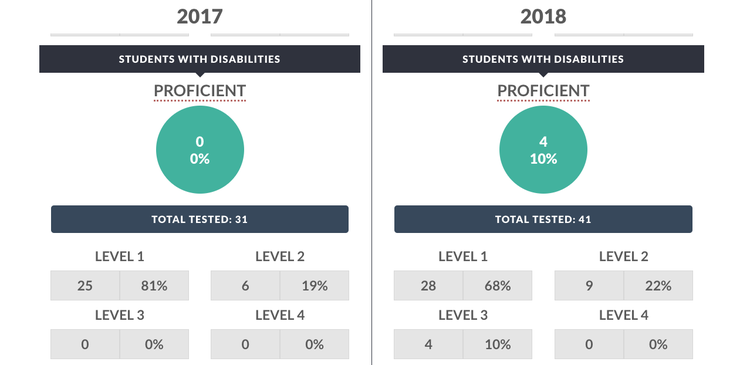Click the 2018 year heading
The height and width of the screenshot is (365, 750).
coord(543,17)
